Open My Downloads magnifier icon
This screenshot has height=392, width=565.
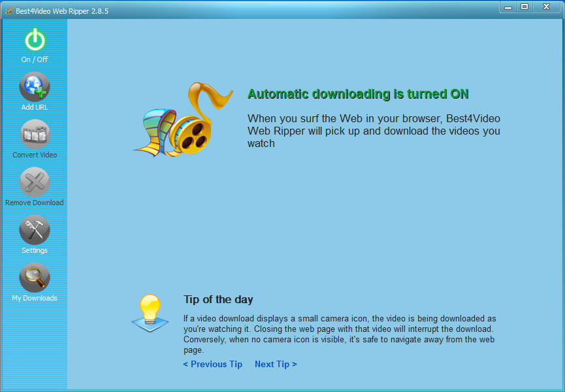pyautogui.click(x=35, y=278)
